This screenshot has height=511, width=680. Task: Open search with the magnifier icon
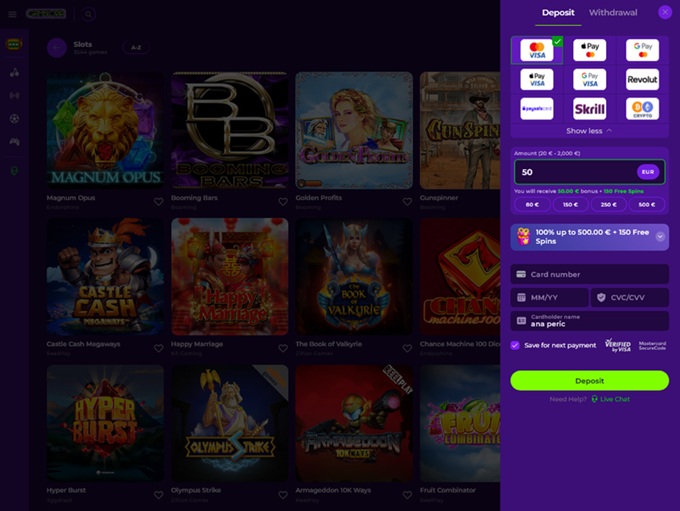[88, 14]
